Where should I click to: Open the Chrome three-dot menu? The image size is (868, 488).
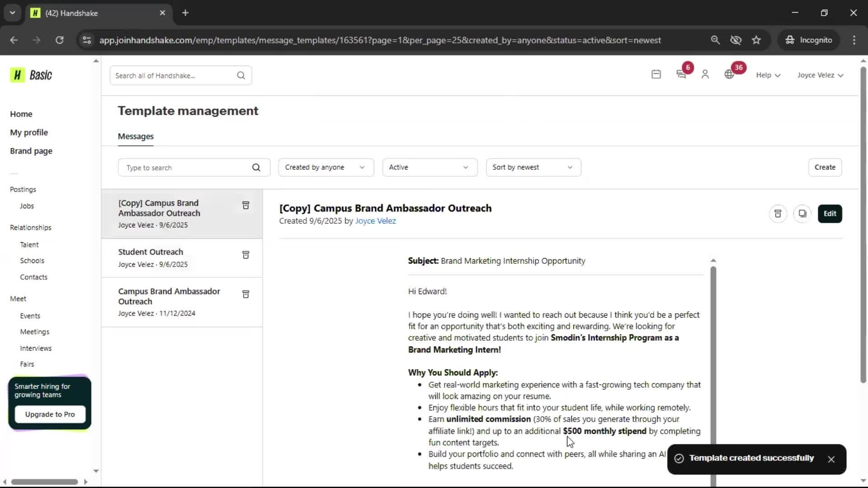point(854,40)
